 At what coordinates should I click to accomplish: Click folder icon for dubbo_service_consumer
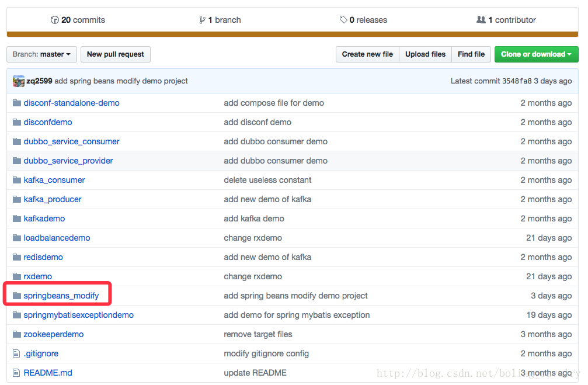[17, 141]
